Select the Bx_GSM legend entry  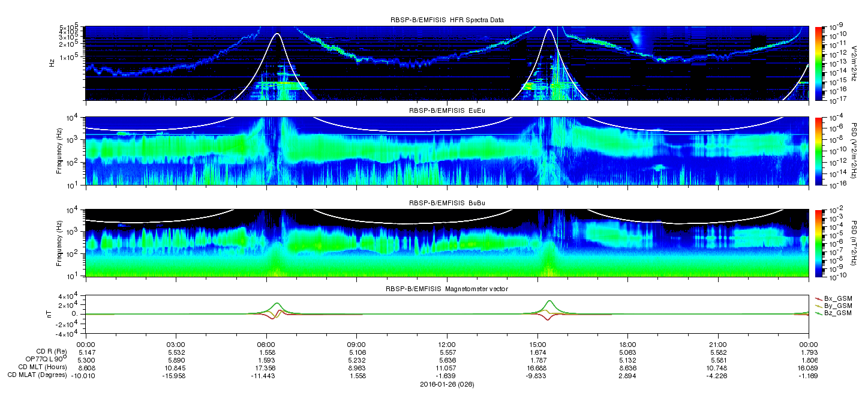(837, 298)
